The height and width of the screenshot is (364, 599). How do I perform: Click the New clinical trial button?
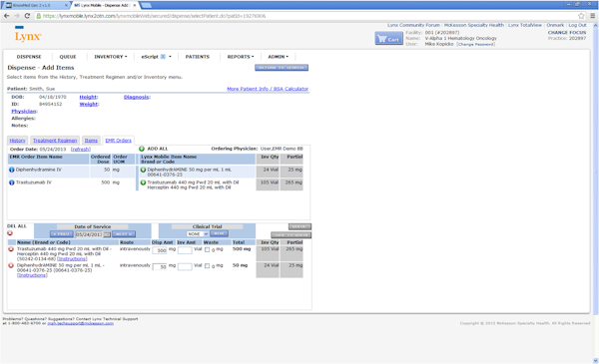point(219,233)
